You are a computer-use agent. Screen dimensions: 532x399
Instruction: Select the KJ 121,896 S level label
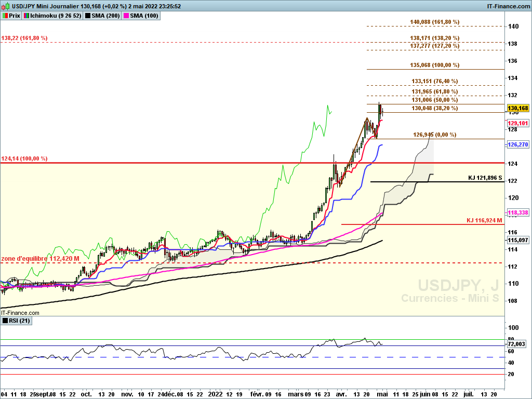tap(485, 178)
